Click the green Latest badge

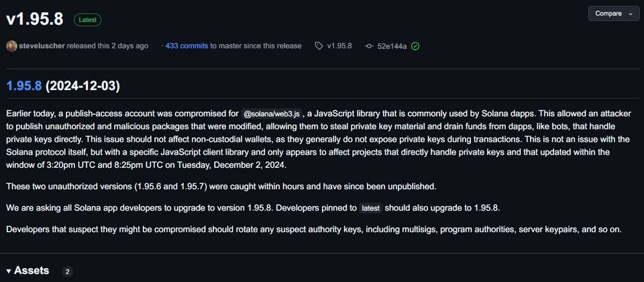click(87, 19)
